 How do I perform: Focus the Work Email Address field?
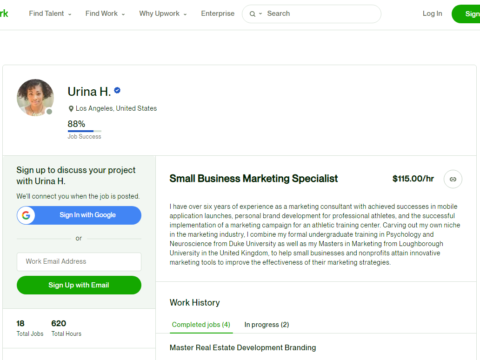[x=79, y=262]
